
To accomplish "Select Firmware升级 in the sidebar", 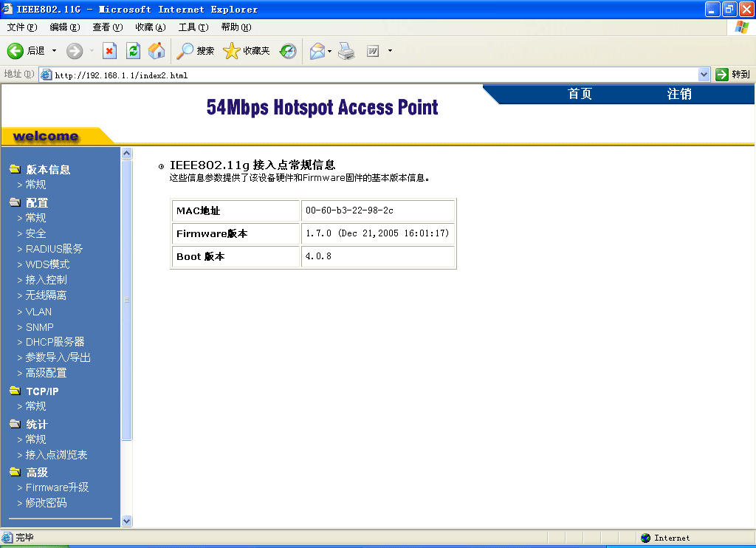I will pyautogui.click(x=57, y=487).
